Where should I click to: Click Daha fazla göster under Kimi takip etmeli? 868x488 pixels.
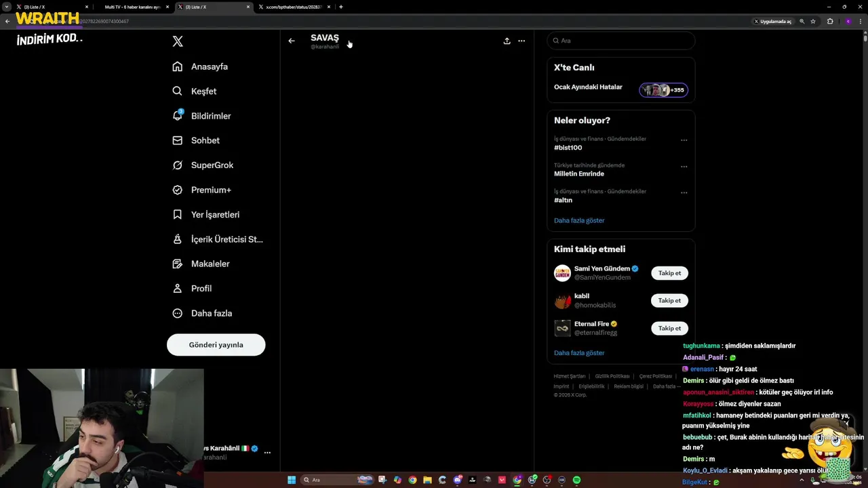point(579,352)
